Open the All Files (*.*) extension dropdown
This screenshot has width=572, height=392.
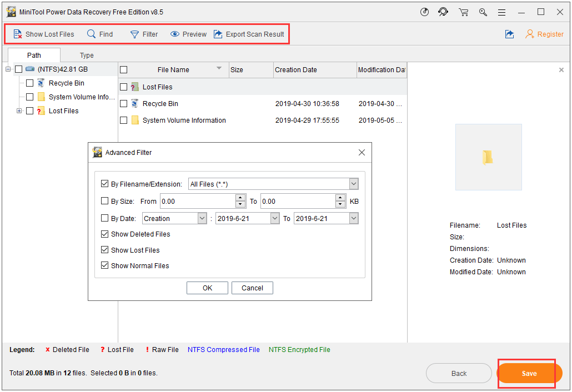[354, 184]
